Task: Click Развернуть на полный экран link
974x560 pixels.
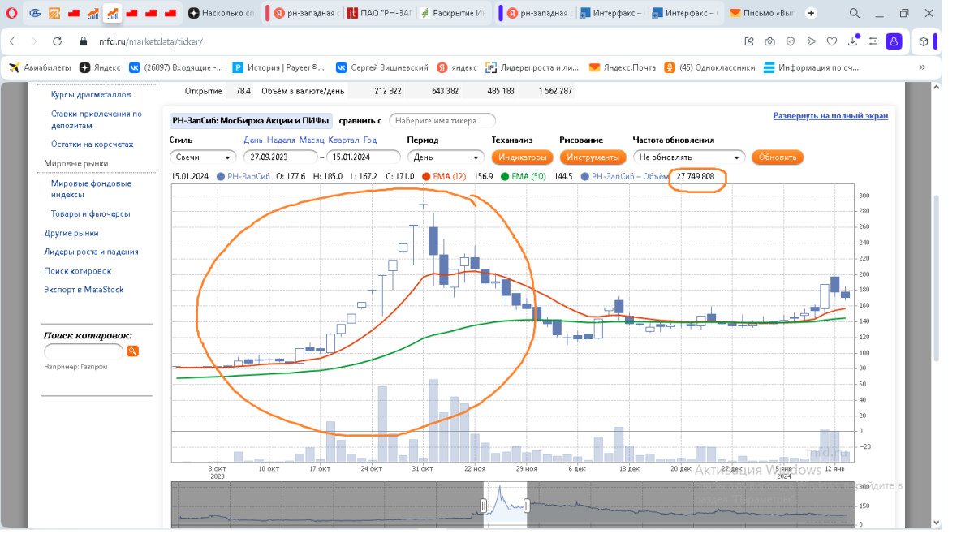Action: pos(830,116)
